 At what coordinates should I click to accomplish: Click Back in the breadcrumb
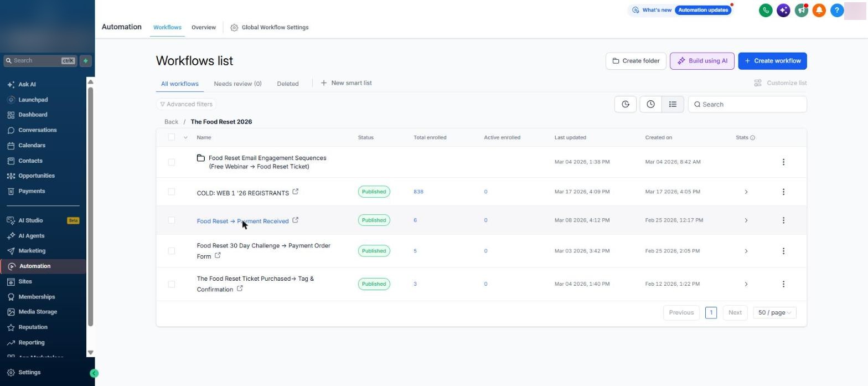(x=171, y=122)
